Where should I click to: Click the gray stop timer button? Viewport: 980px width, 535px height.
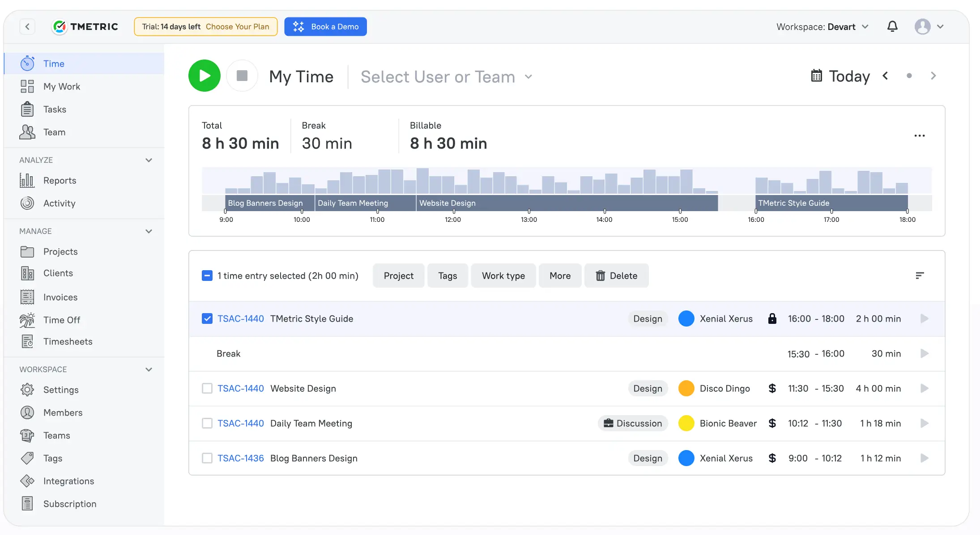click(242, 76)
